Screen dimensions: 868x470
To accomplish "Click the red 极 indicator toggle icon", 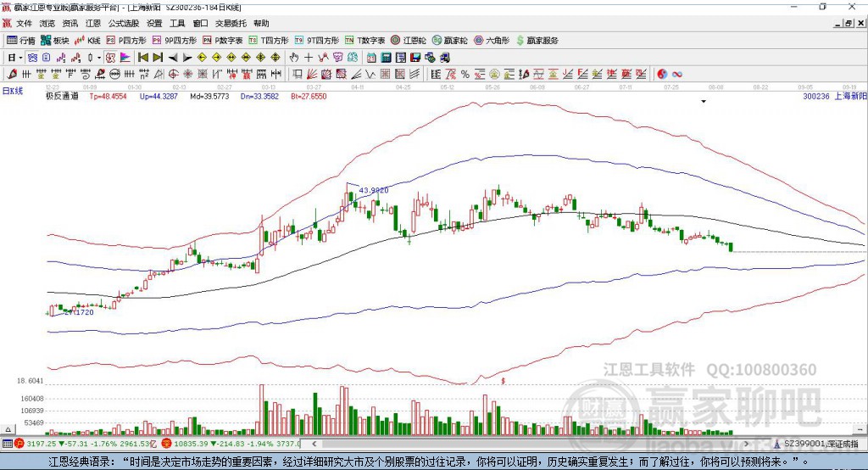I will click(111, 58).
